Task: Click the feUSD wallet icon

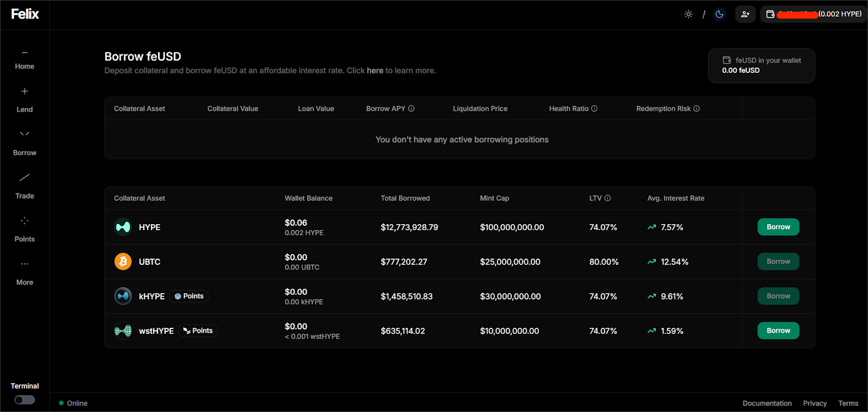Action: click(x=727, y=60)
